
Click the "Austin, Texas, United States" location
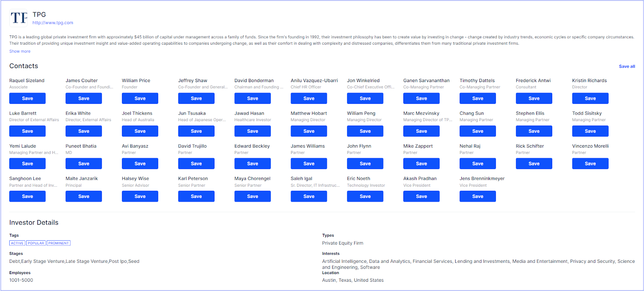coord(353,280)
